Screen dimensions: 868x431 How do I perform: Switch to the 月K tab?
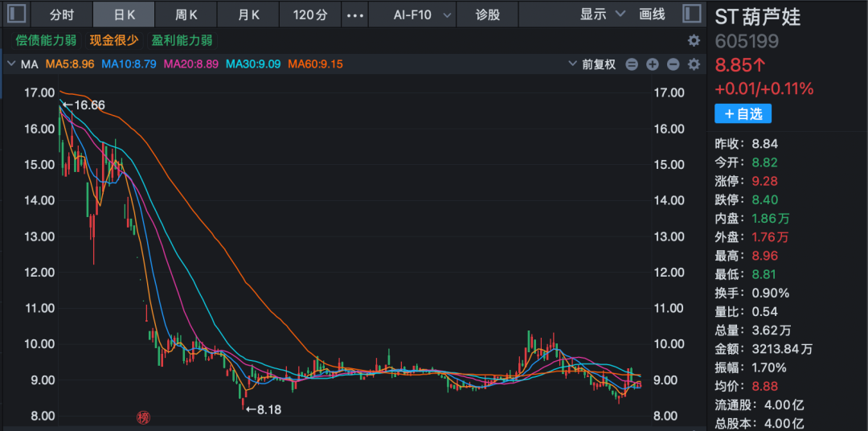[x=248, y=15]
